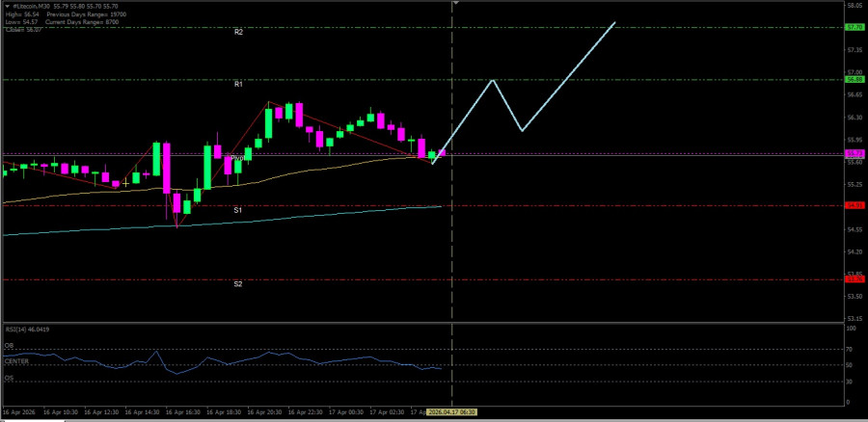Click the RSI(14) 46.0419 indicator label
The height and width of the screenshot is (422, 868).
coord(27,330)
